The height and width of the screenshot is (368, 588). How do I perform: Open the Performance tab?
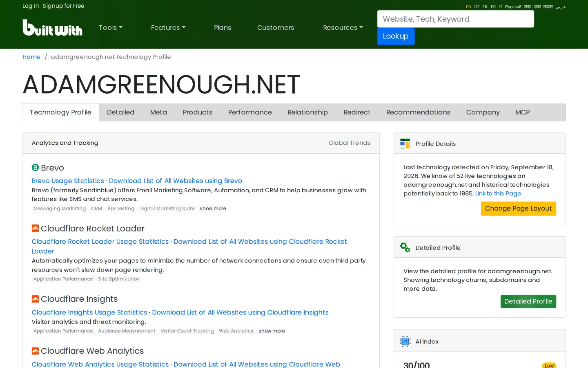pos(250,112)
